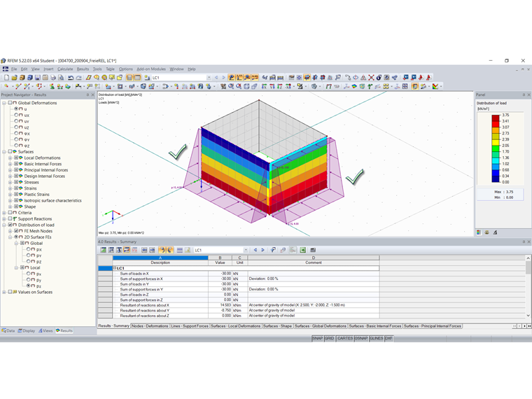This screenshot has height=399, width=532.
Task: Expand Values on Surfaces tree node
Action: click(x=4, y=292)
